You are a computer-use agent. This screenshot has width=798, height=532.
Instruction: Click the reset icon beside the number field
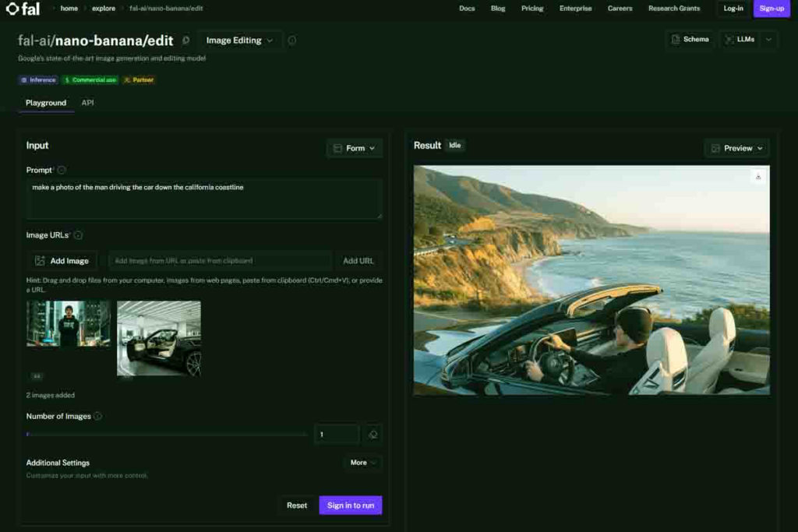coord(373,435)
